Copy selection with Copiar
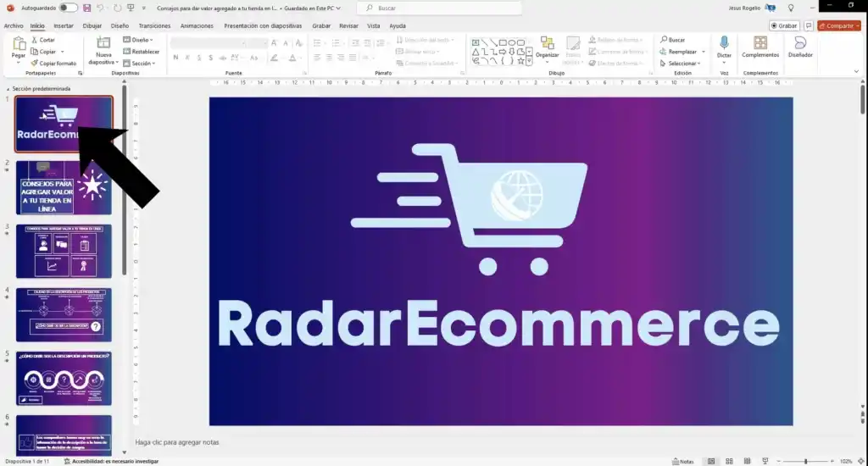The width and height of the screenshot is (868, 466). click(44, 52)
